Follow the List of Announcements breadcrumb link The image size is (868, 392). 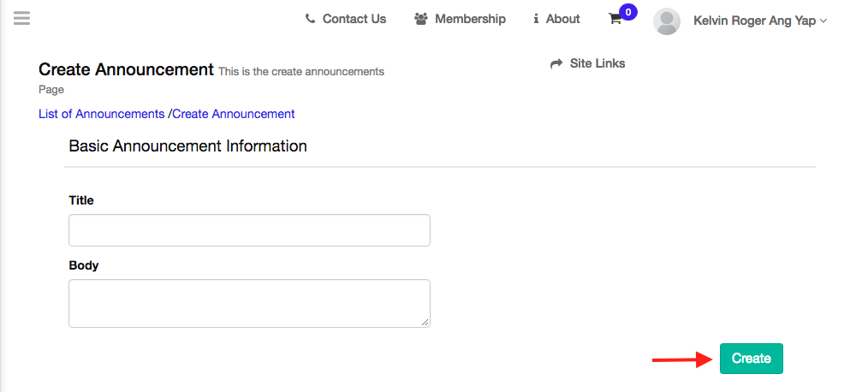pyautogui.click(x=101, y=114)
